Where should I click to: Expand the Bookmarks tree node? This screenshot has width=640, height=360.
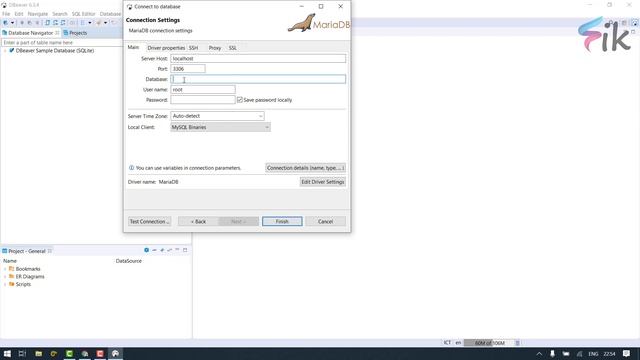[5, 269]
